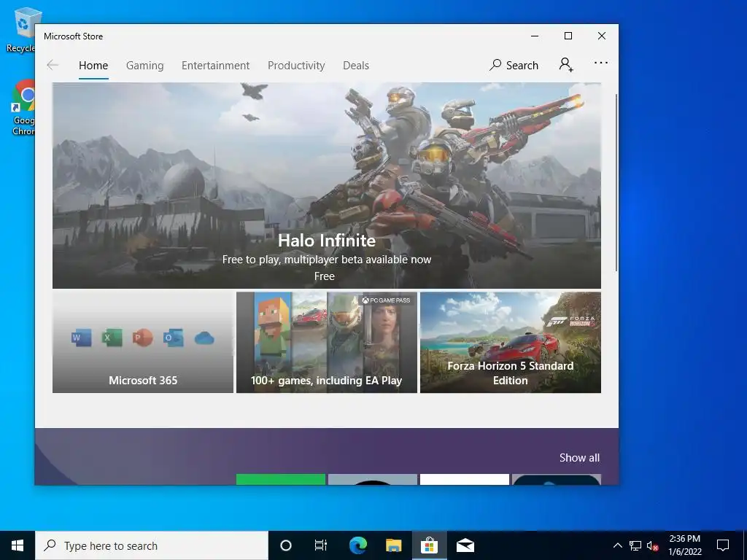The image size is (747, 560).
Task: Click the muted volume tray icon
Action: 652,545
